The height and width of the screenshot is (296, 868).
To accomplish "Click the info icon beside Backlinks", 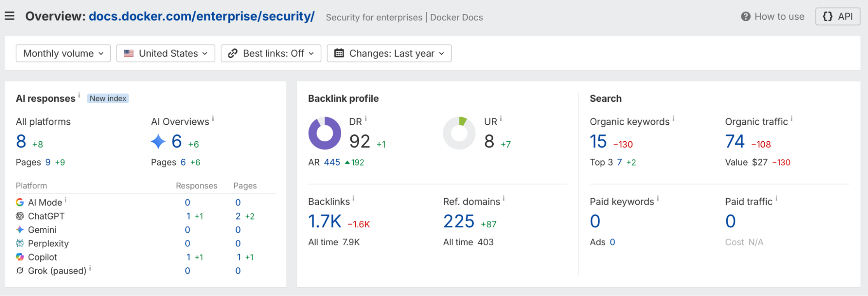I will tap(353, 199).
